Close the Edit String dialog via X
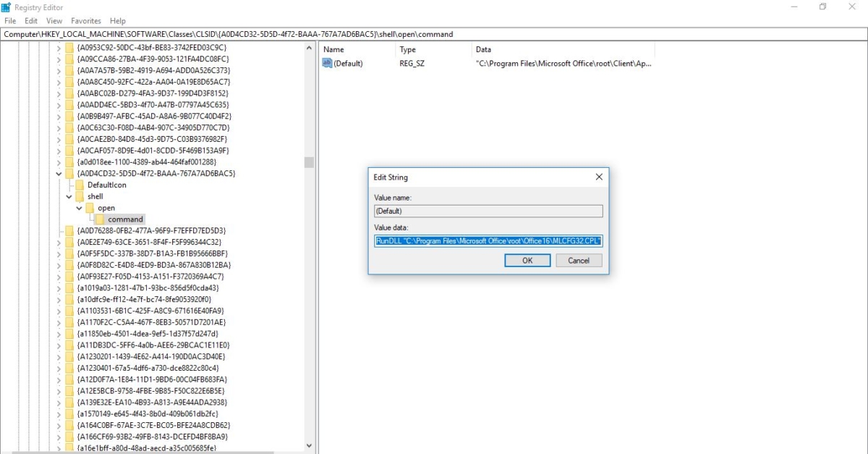This screenshot has width=868, height=454. (598, 177)
